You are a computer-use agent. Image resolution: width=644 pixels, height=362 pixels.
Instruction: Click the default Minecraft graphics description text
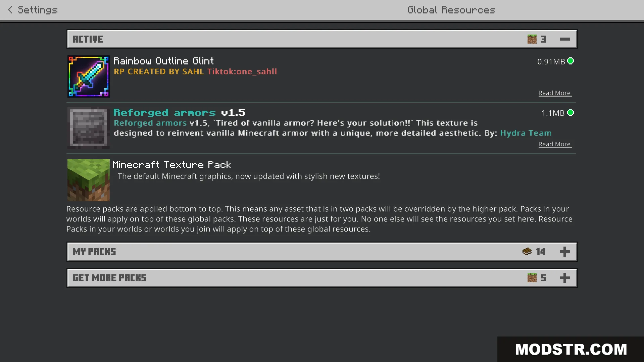249,176
